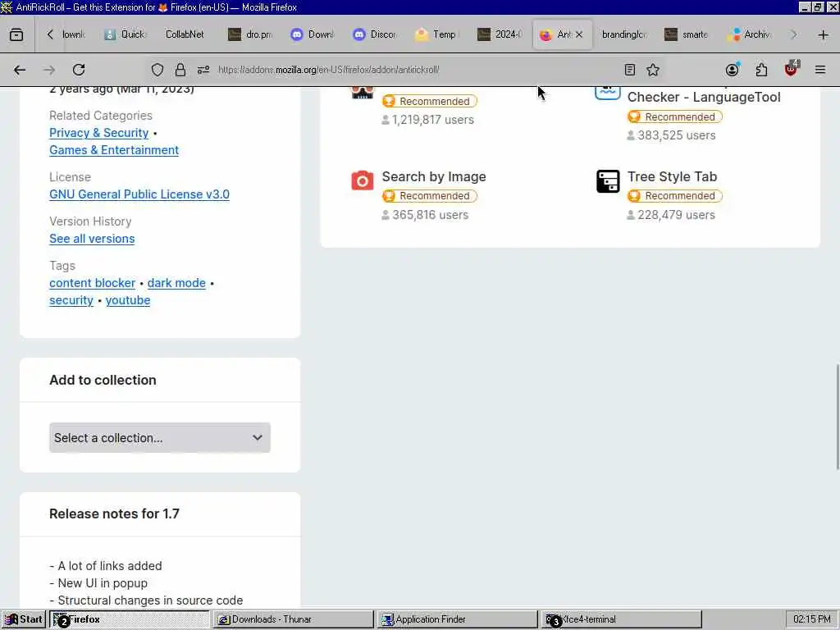The height and width of the screenshot is (630, 840).
Task: Open the Checker - LanguageTool add-on
Action: click(x=703, y=97)
